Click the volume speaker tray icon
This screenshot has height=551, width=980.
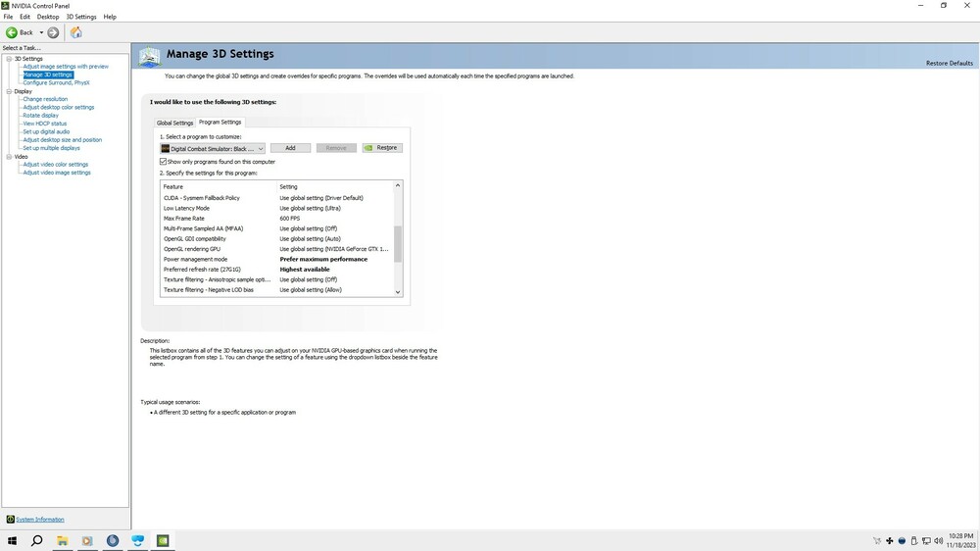click(x=938, y=541)
